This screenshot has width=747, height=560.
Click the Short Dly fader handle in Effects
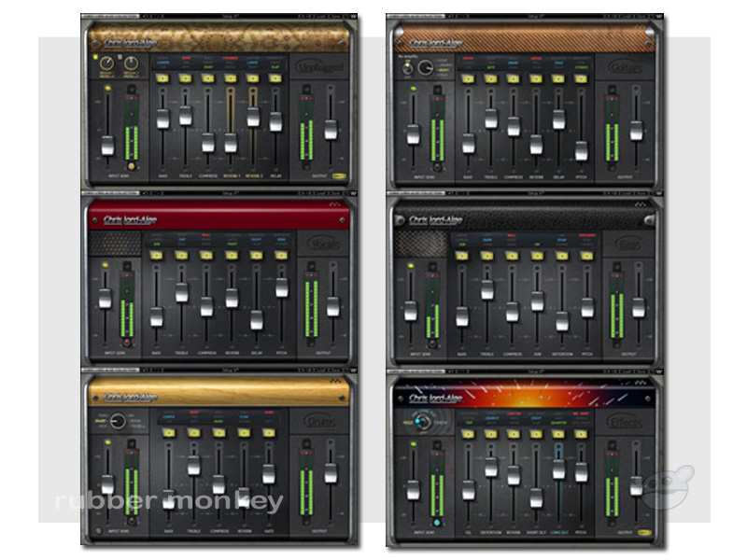(x=536, y=497)
